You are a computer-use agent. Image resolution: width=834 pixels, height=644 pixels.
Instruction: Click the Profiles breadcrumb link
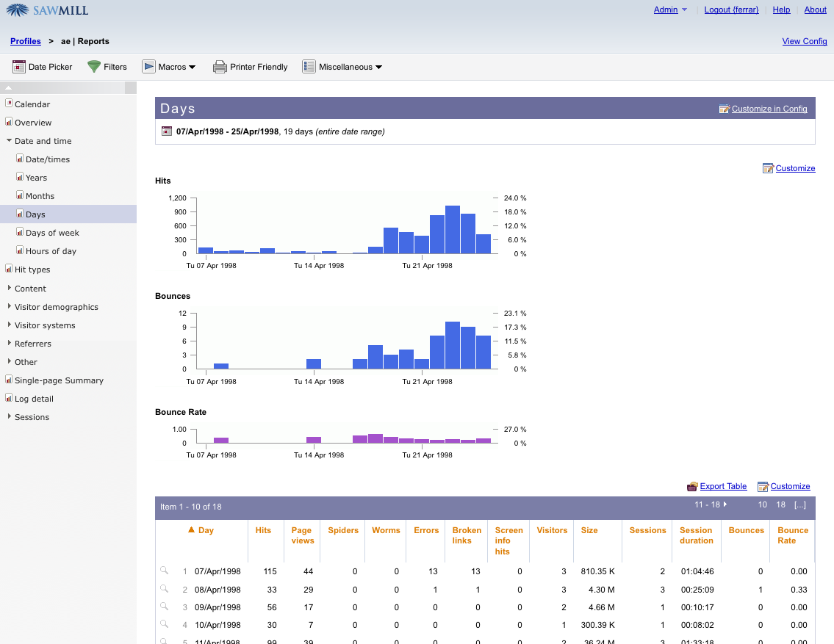pos(26,41)
